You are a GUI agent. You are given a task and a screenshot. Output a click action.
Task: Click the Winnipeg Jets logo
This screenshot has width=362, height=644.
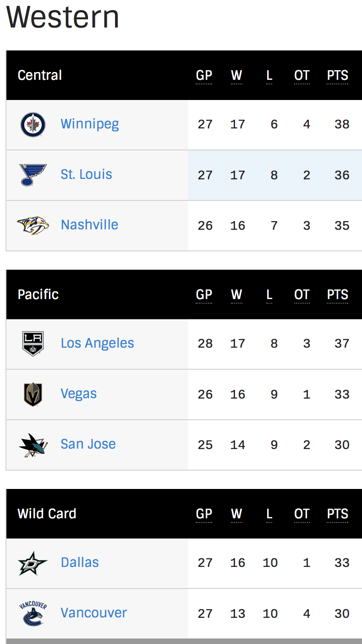coord(33,124)
